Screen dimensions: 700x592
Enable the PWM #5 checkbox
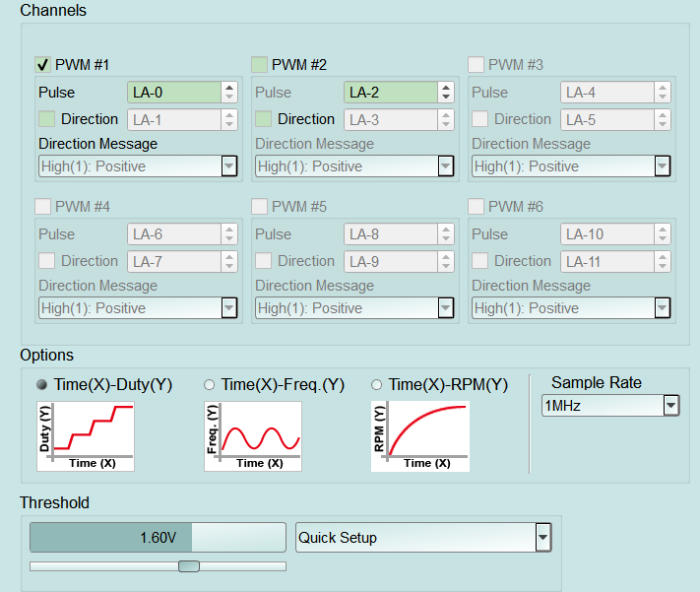(x=259, y=207)
